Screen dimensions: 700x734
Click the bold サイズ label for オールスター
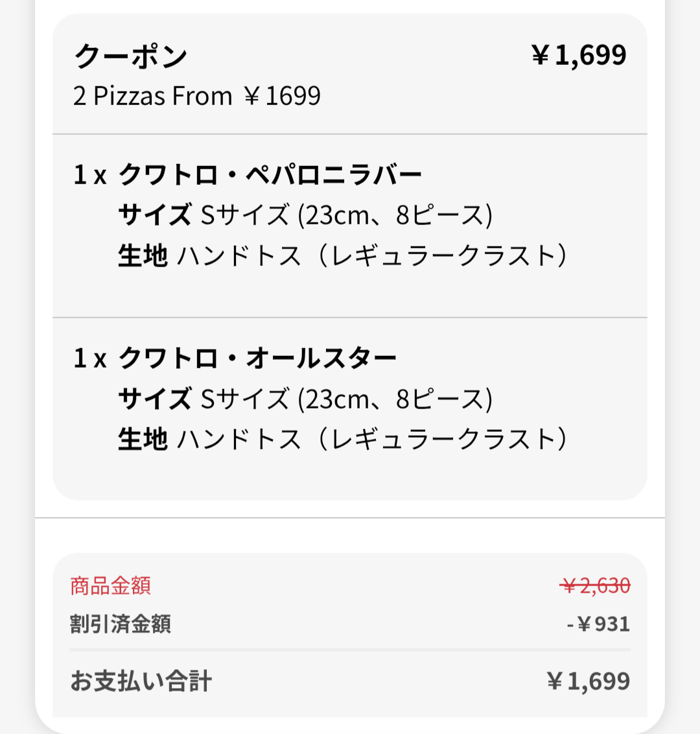tap(155, 399)
